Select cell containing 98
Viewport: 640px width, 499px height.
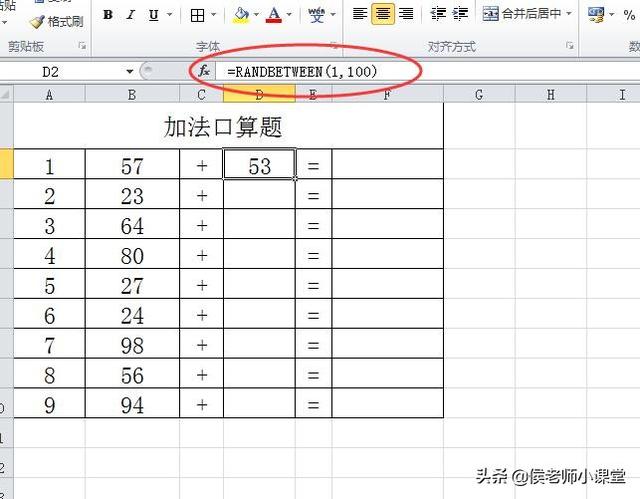(x=132, y=344)
